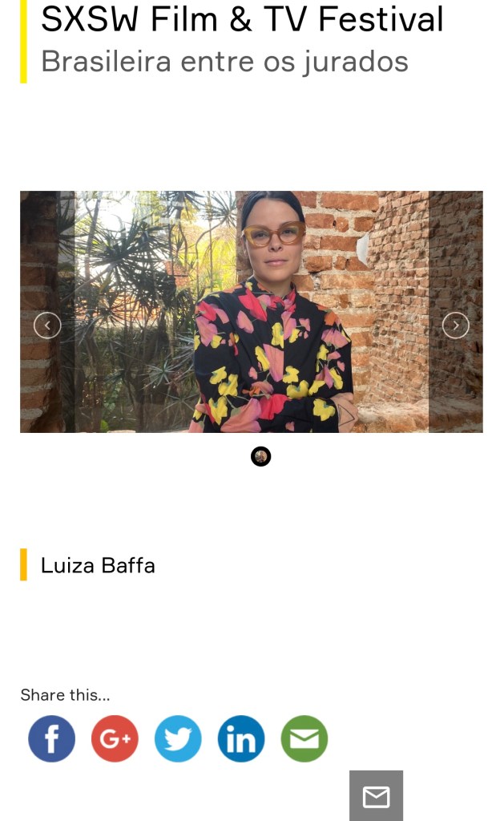Click the dimmed right edge of the carousel

coord(456,312)
